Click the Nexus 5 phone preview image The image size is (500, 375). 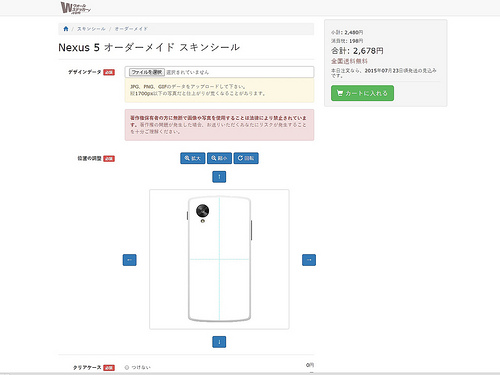pos(219,259)
